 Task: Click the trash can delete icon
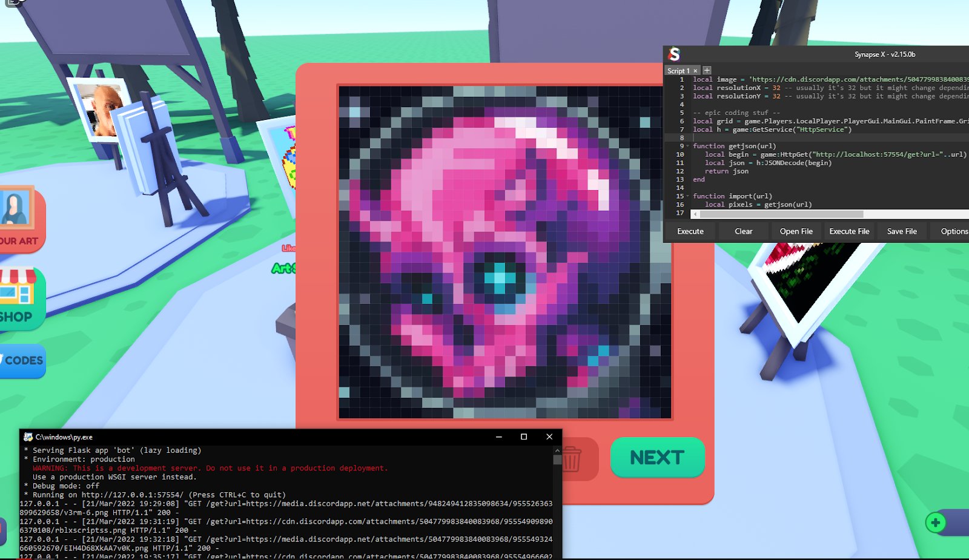click(571, 460)
